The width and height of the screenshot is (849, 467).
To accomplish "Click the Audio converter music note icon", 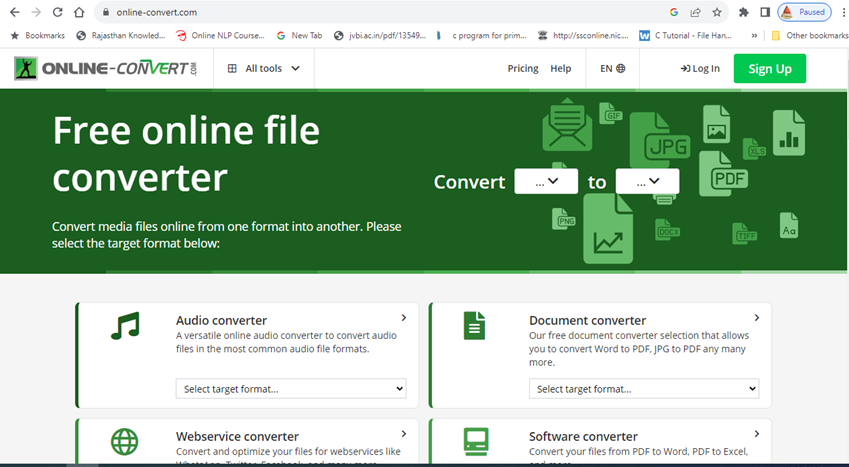I will (x=125, y=325).
